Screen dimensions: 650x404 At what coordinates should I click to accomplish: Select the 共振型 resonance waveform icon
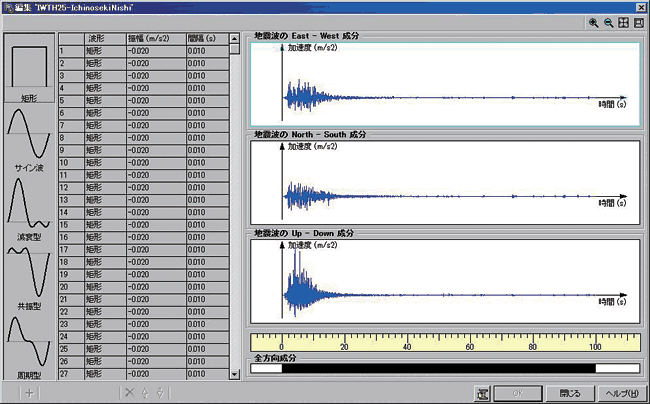(x=30, y=271)
